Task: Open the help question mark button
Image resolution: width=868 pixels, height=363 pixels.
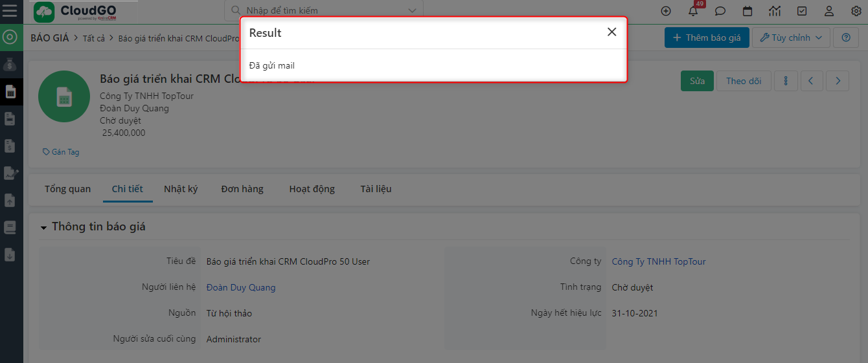Action: coord(845,38)
